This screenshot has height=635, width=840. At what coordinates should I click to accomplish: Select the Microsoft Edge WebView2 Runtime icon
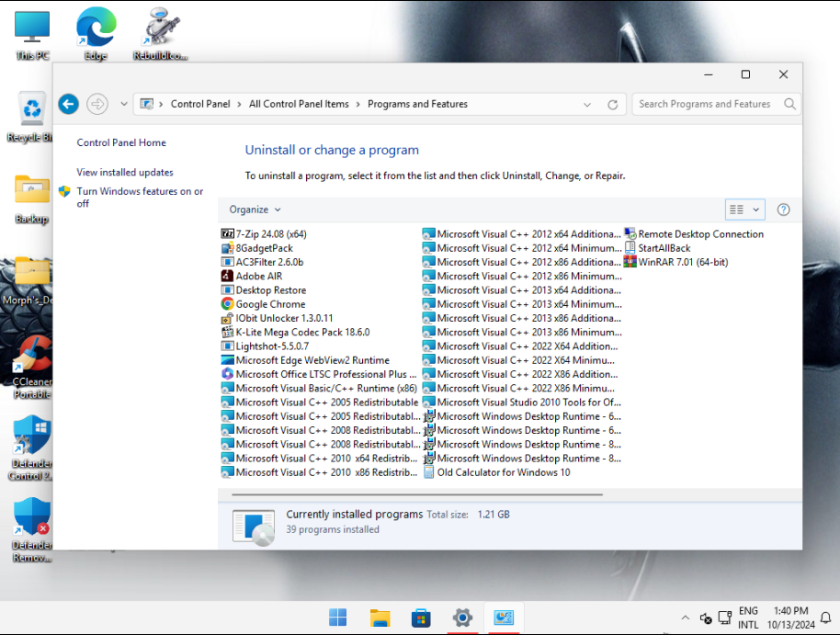tap(228, 360)
